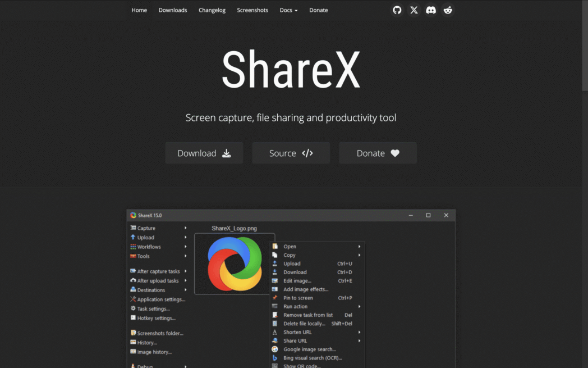Image resolution: width=588 pixels, height=368 pixels.
Task: Click the Capture icon in sidebar
Action: tap(133, 228)
